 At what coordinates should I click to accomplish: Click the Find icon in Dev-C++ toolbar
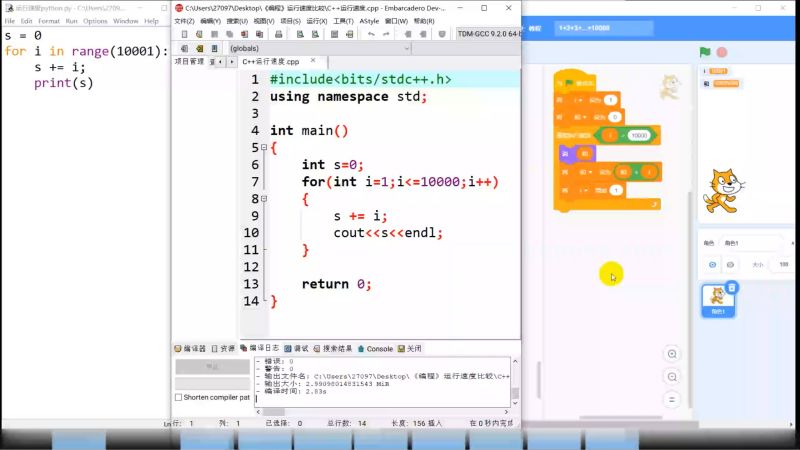click(x=300, y=34)
